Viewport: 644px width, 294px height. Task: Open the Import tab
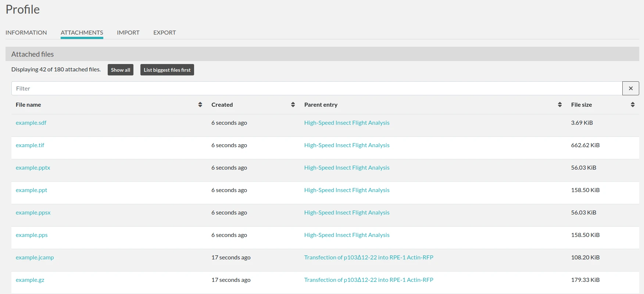pos(128,32)
